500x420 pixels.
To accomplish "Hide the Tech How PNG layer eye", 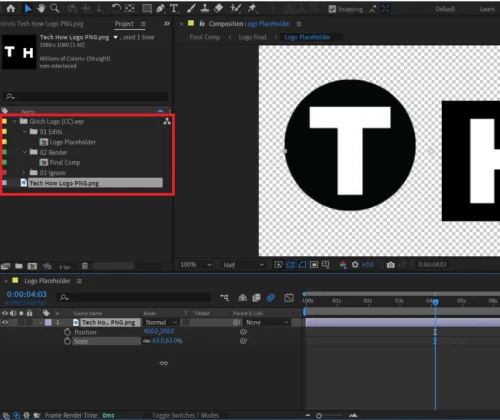I will tap(5, 322).
